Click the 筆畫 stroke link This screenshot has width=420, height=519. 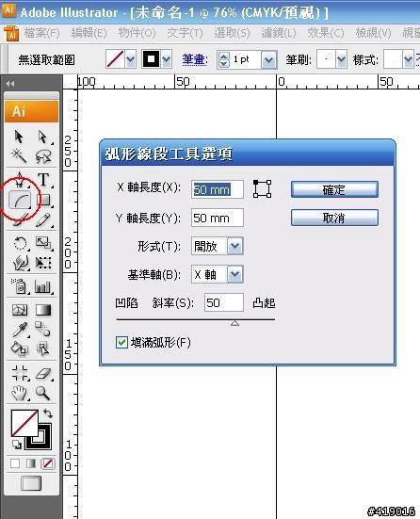tap(195, 60)
